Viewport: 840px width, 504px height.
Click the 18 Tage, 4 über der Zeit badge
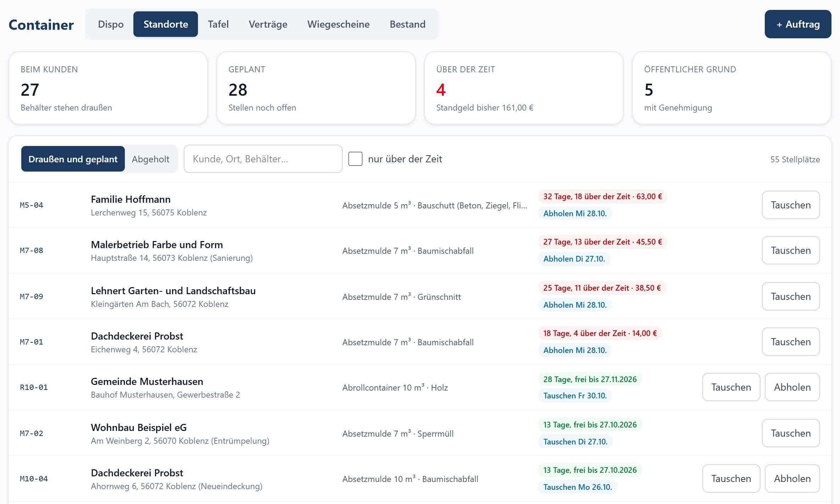600,333
